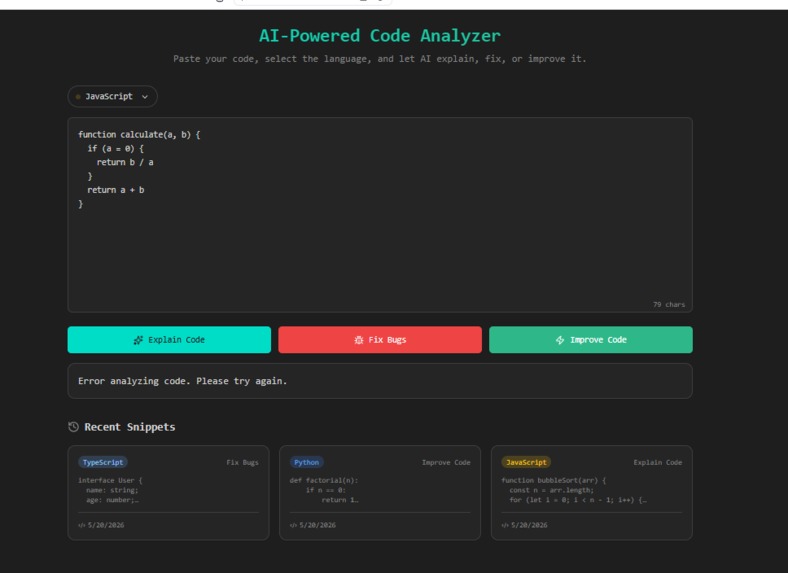
Task: Open the JavaScript language dropdown
Action: [113, 97]
